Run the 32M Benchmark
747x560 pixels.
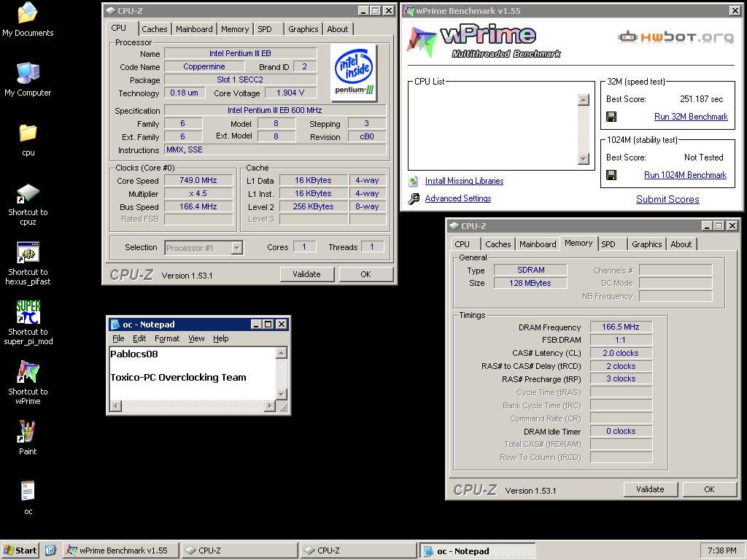[x=691, y=117]
